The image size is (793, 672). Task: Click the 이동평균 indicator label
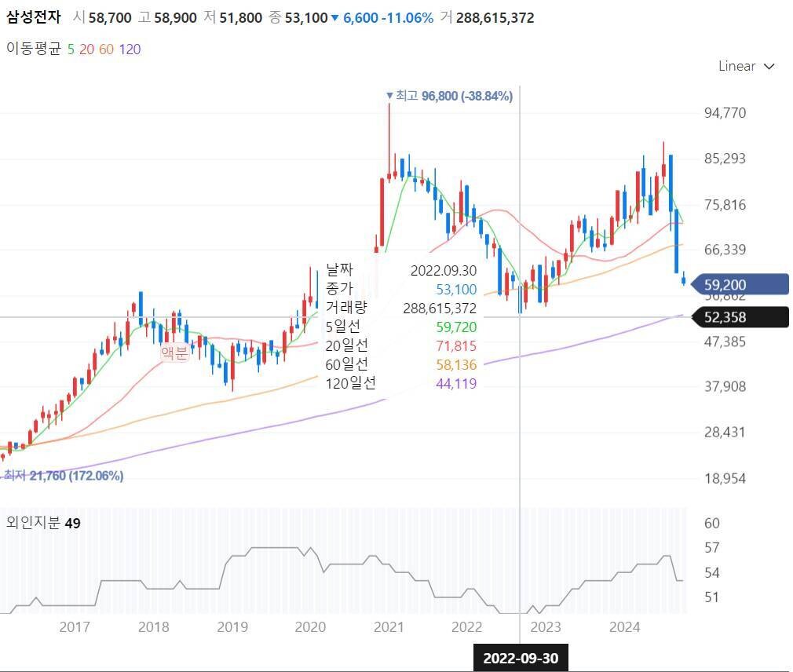pos(33,49)
